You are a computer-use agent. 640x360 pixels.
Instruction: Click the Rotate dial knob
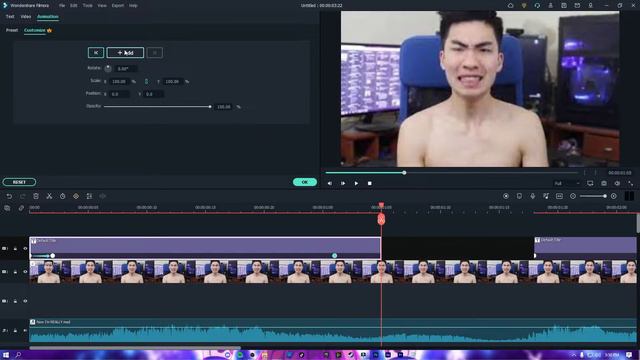tap(108, 69)
